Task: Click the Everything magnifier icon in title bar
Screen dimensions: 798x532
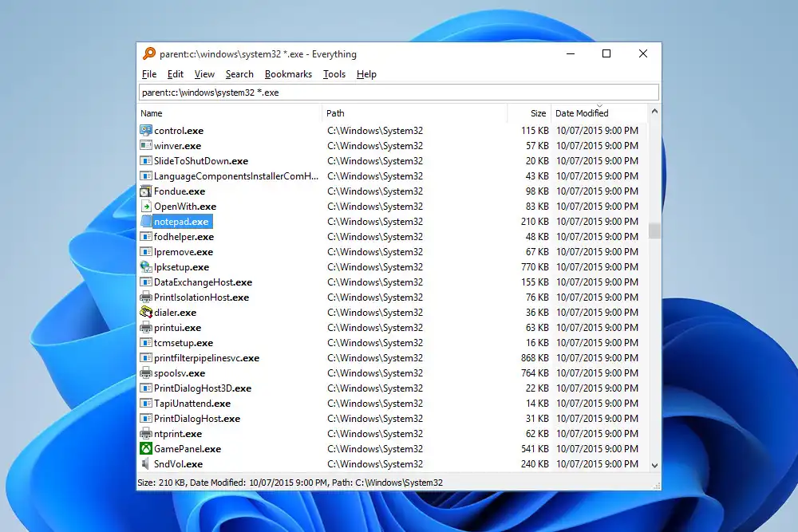Action: (149, 54)
